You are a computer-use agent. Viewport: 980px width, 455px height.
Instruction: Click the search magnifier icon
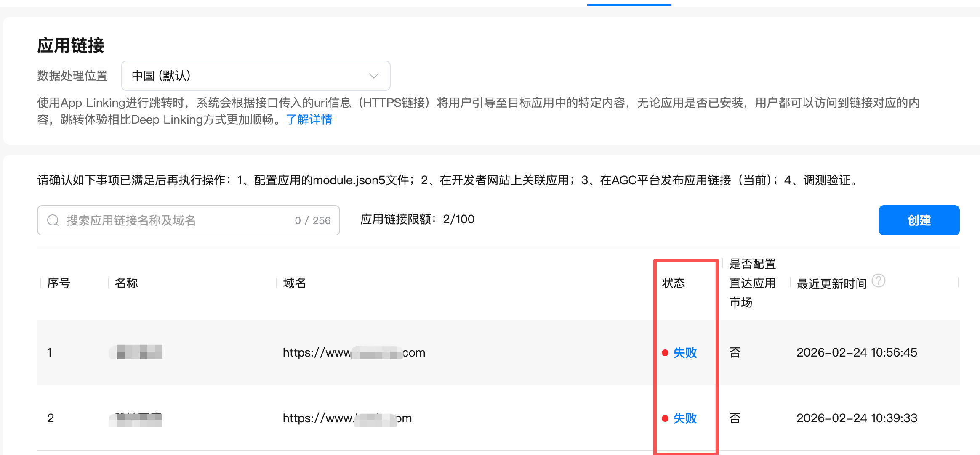tap(53, 220)
